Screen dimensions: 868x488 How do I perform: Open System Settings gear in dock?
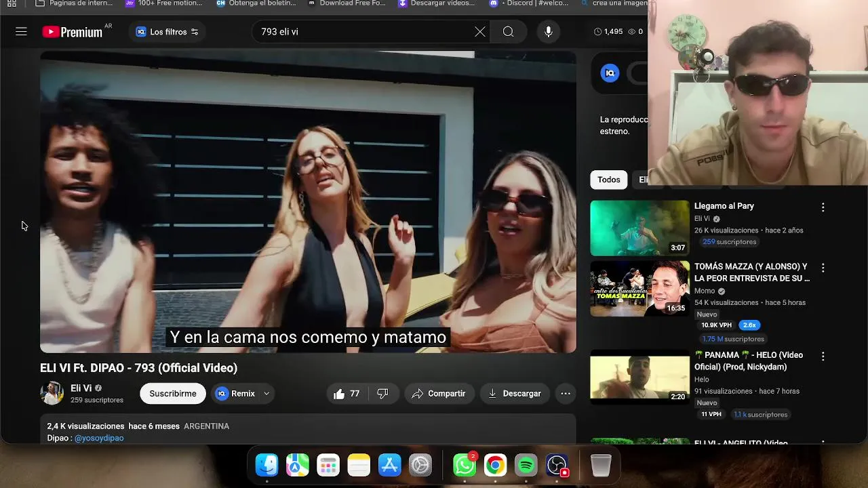click(420, 465)
